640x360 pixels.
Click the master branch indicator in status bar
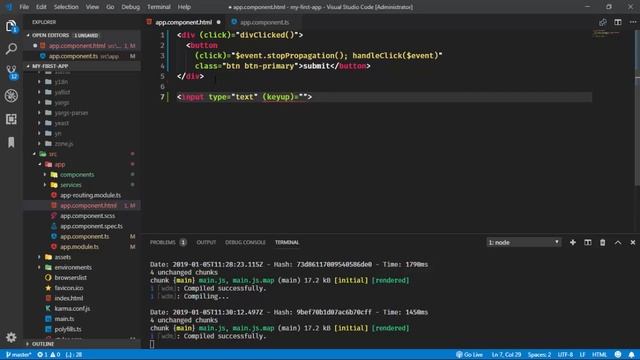point(18,355)
